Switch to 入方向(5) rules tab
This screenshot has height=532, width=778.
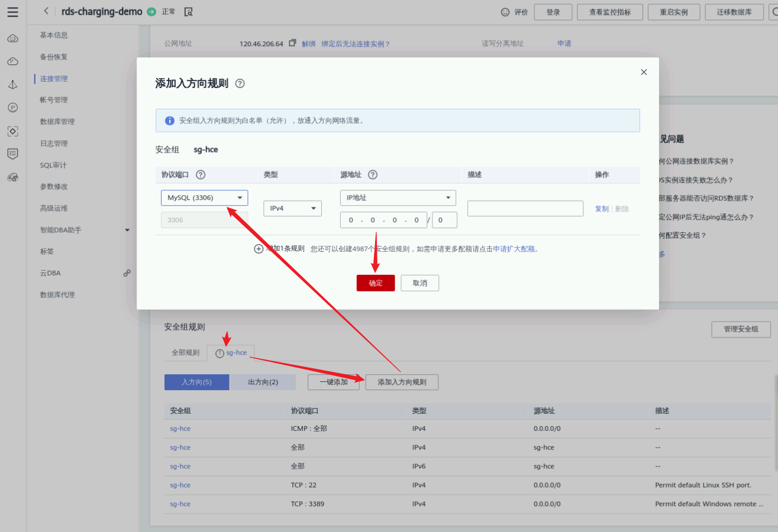(x=196, y=382)
